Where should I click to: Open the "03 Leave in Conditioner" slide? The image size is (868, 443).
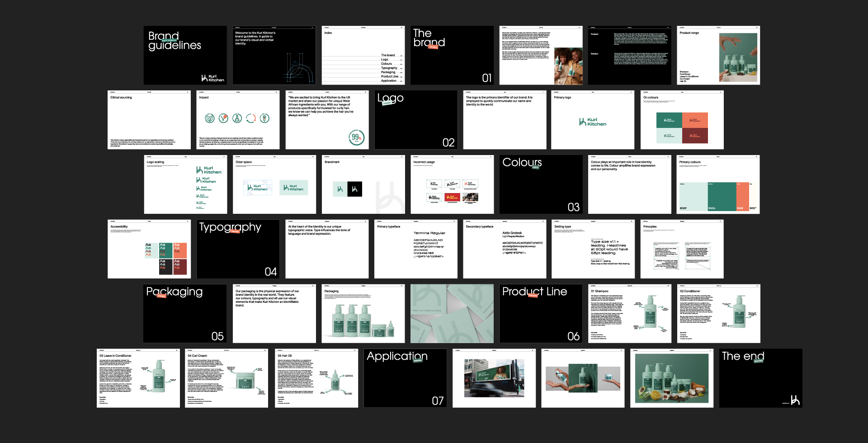[x=138, y=378]
